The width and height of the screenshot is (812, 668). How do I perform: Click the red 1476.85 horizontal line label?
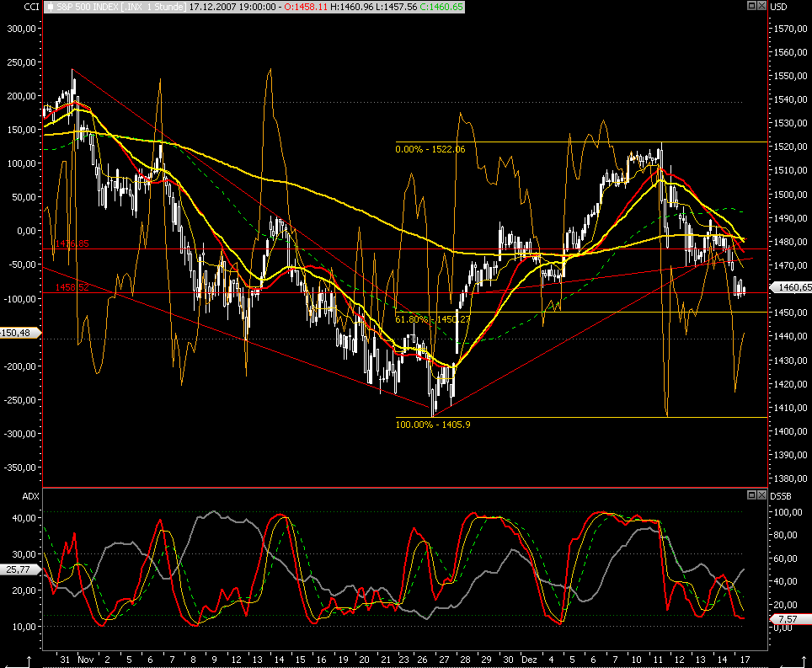point(72,243)
